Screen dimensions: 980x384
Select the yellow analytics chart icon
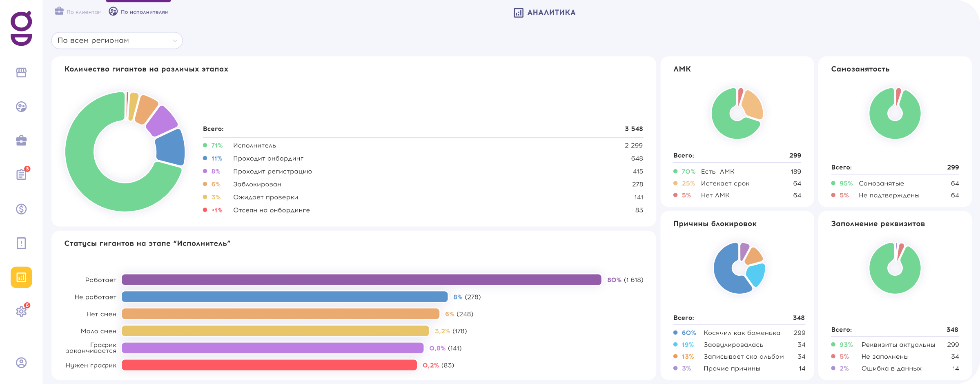point(21,277)
